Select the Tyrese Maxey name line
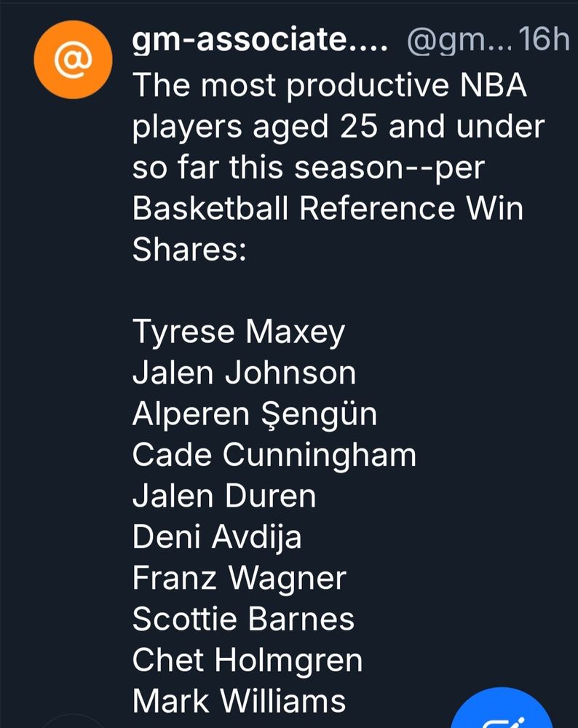This screenshot has height=728, width=578. [x=238, y=333]
